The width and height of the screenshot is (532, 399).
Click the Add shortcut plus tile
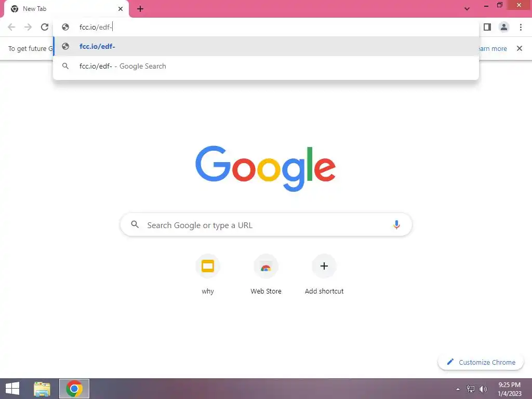(324, 274)
